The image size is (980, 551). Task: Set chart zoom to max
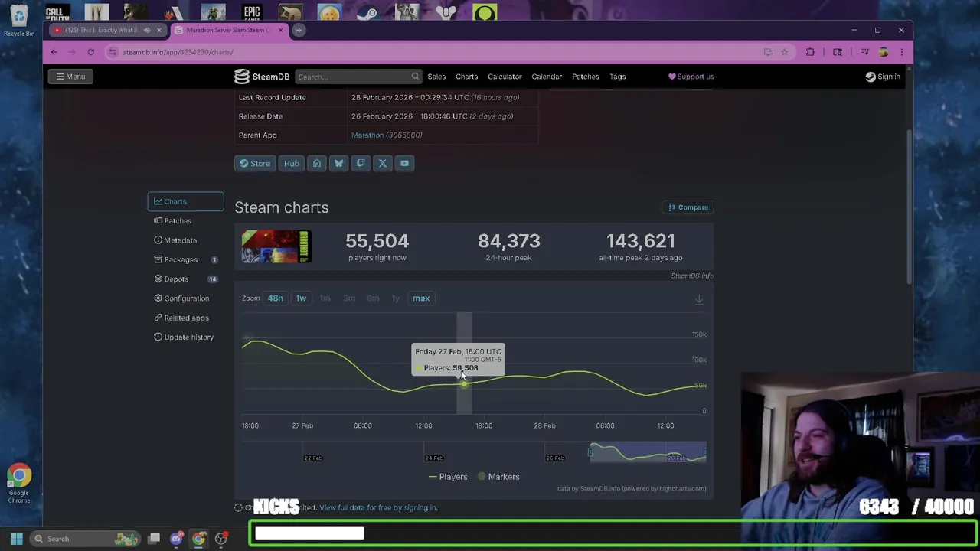click(x=421, y=298)
